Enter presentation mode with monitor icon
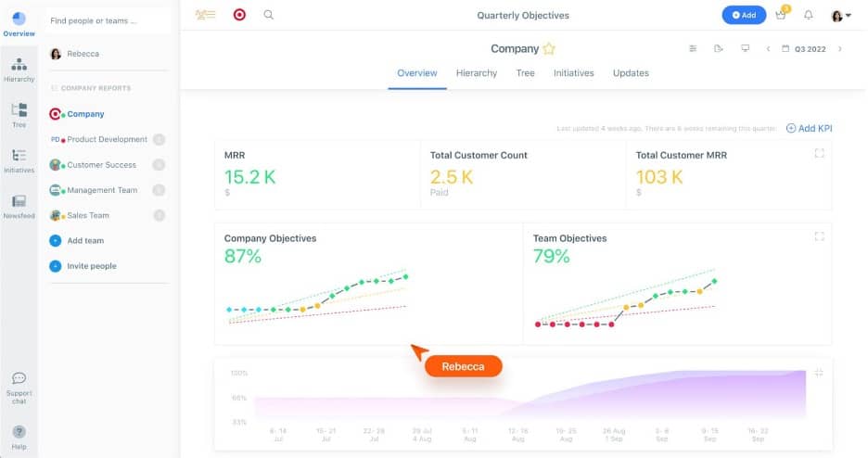 click(x=745, y=49)
